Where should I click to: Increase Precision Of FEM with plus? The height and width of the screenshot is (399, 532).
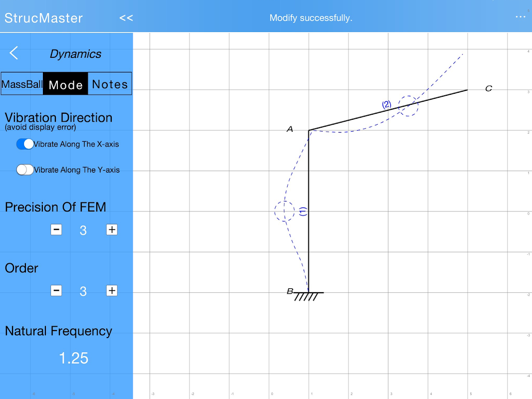click(x=112, y=230)
